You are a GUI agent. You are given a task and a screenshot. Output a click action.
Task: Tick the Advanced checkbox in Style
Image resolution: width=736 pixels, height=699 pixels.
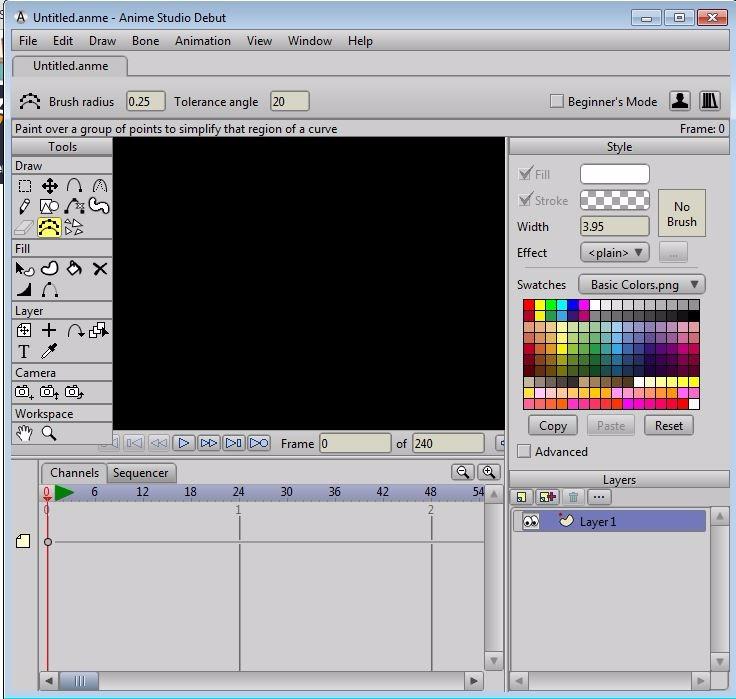click(525, 452)
